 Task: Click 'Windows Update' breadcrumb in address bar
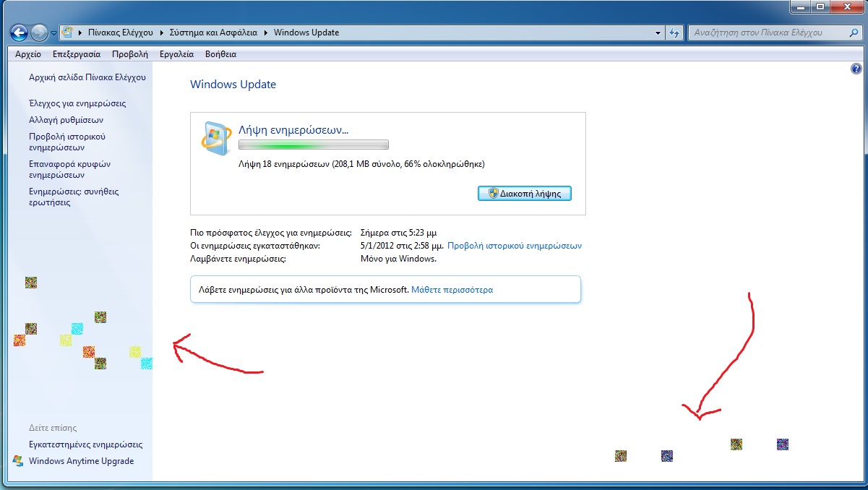point(306,33)
